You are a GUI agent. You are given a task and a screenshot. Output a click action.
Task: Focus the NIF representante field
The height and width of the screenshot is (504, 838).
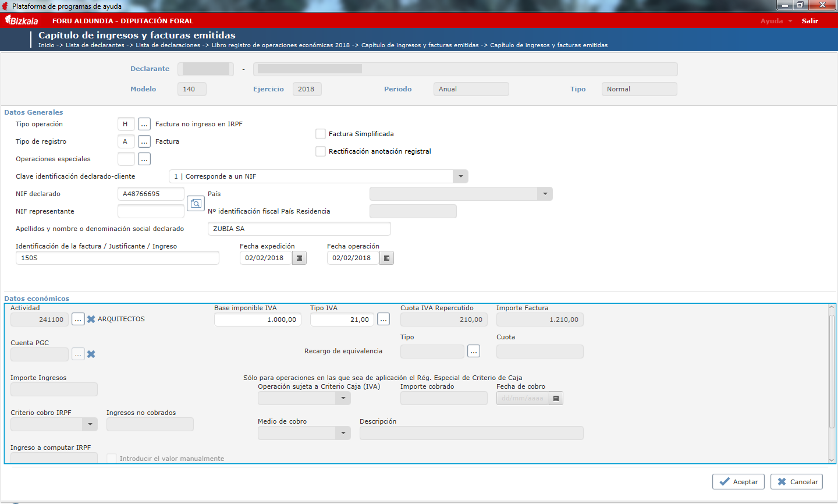[151, 211]
